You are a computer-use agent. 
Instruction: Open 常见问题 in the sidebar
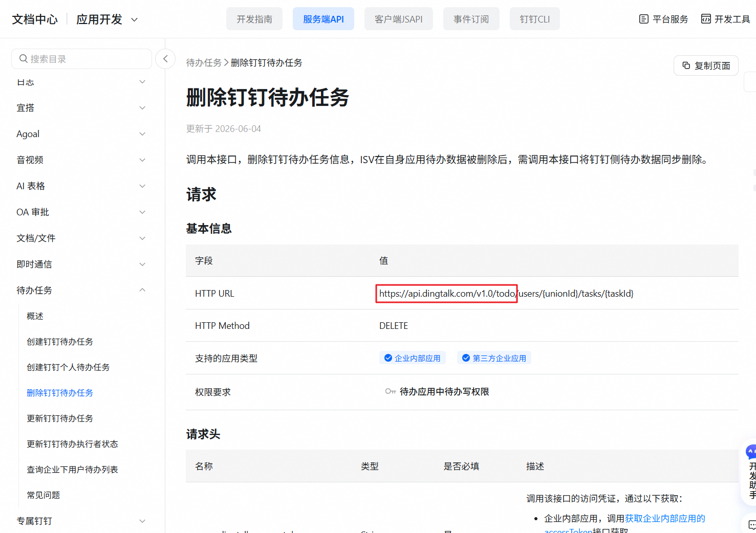tap(44, 495)
